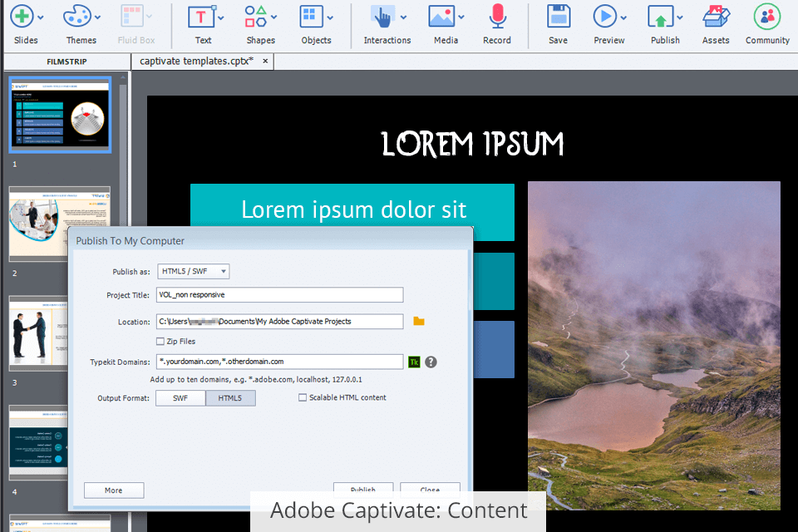Click the Slides plus icon
This screenshot has height=532, width=798.
22,17
